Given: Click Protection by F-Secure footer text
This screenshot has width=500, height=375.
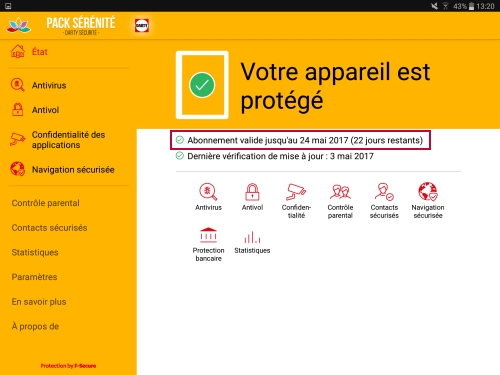Looking at the screenshot, I should 68,366.
